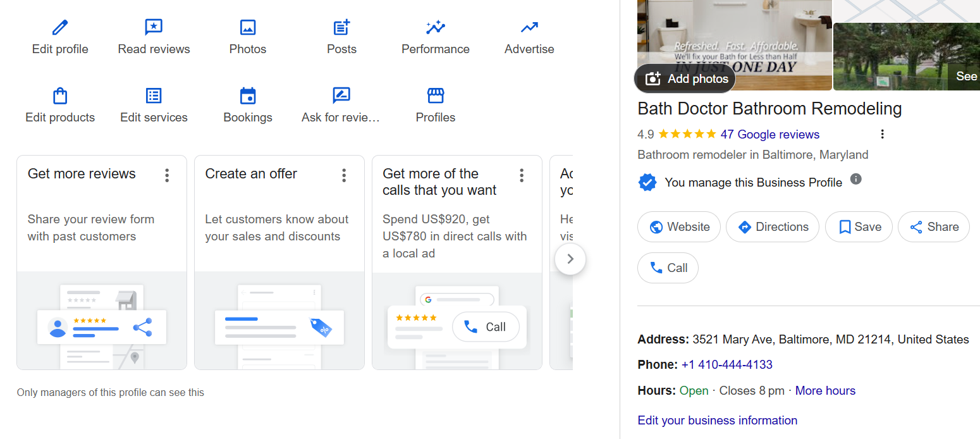Click the Only managers of this profile text
980x439 pixels.
[x=111, y=393]
